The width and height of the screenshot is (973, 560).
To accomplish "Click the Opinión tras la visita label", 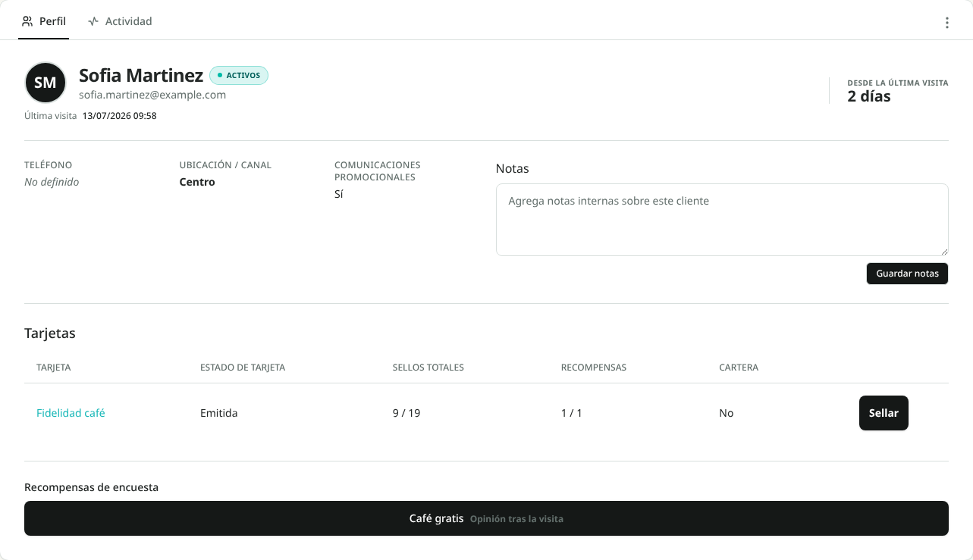I will coord(516,519).
